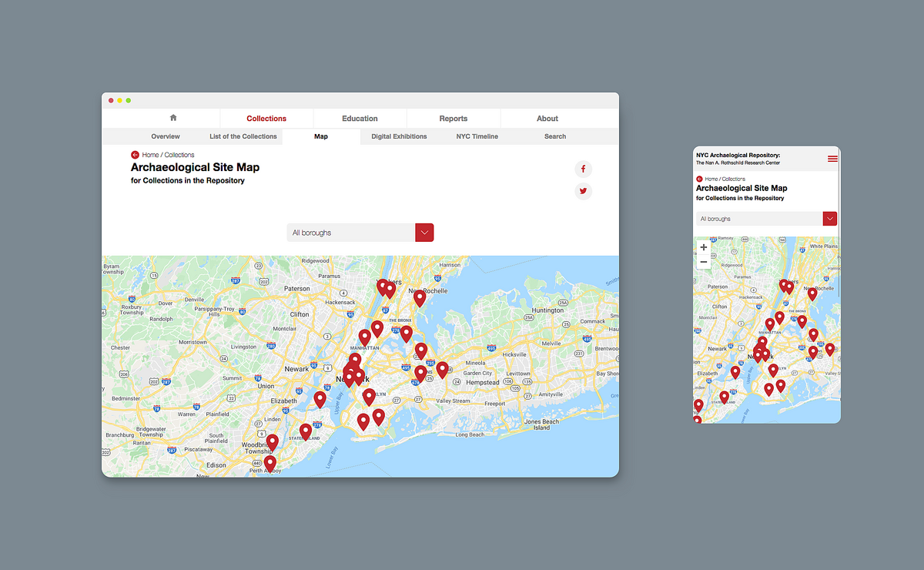Click the red back arrow beside Home / Collections
The width and height of the screenshot is (924, 570).
(x=136, y=155)
